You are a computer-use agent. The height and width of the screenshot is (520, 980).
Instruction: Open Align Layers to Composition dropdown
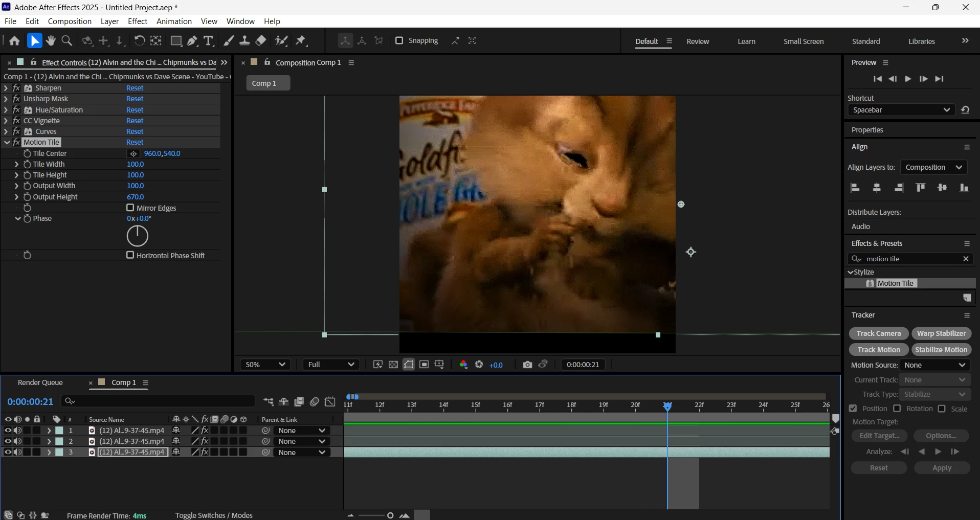click(x=933, y=167)
